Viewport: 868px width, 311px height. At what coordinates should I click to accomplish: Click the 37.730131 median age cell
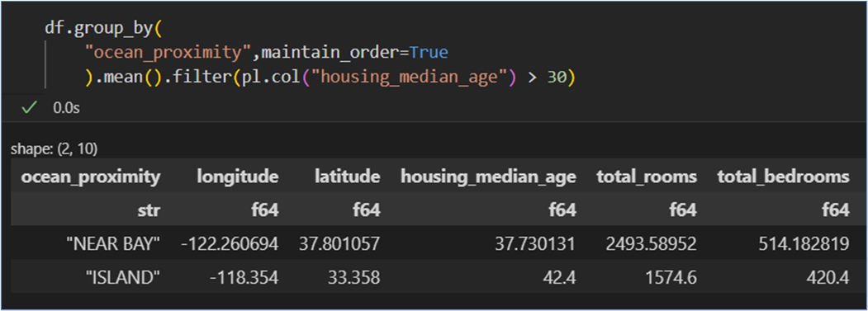[x=534, y=244]
